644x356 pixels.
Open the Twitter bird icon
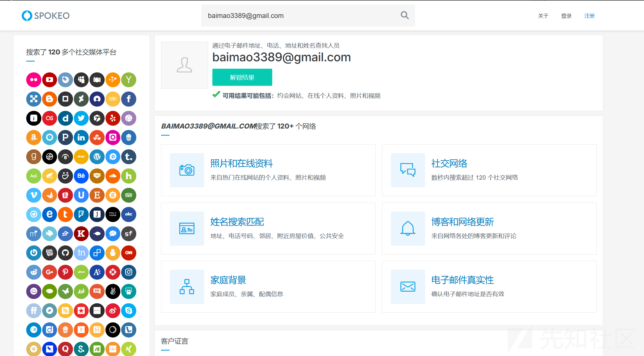pyautogui.click(x=81, y=118)
